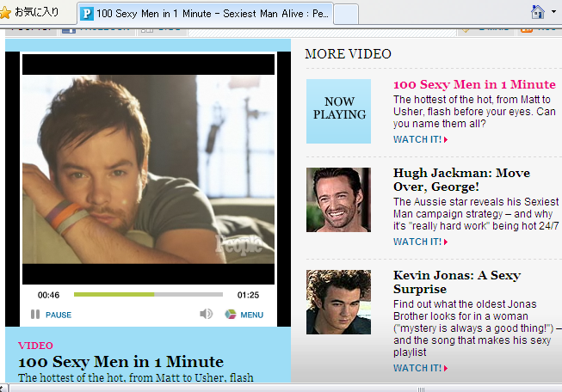Click the People icon on the tab

pos(87,14)
